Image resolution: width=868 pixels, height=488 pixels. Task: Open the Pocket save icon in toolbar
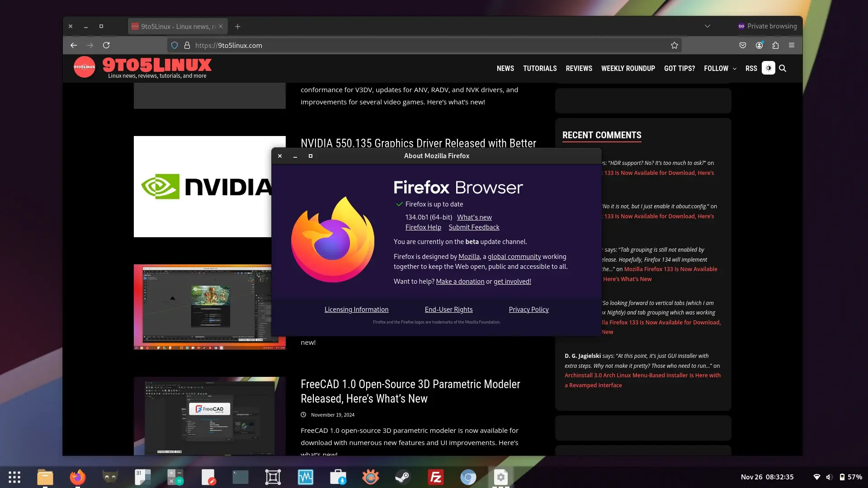pos(742,45)
